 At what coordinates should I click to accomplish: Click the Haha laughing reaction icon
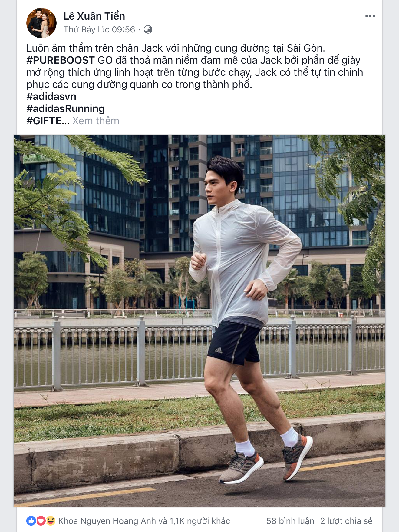tap(51, 521)
